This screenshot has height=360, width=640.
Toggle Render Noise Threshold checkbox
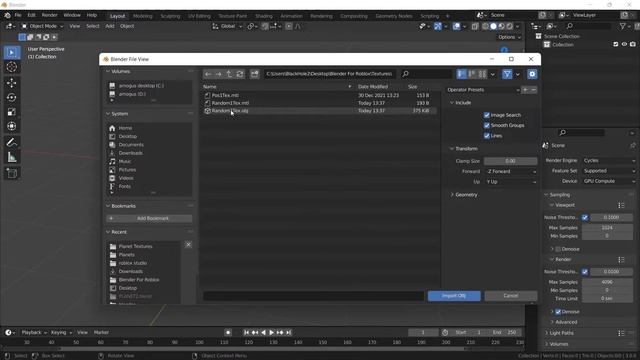pyautogui.click(x=585, y=271)
